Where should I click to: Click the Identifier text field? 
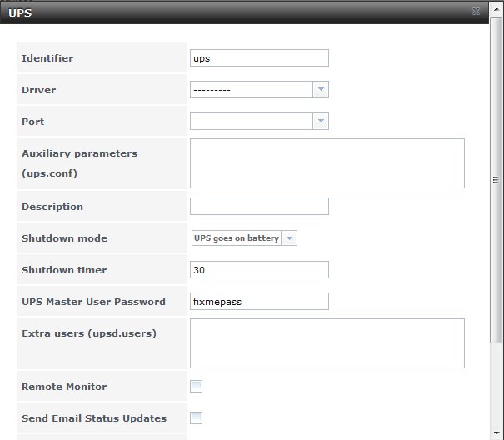[x=259, y=58]
